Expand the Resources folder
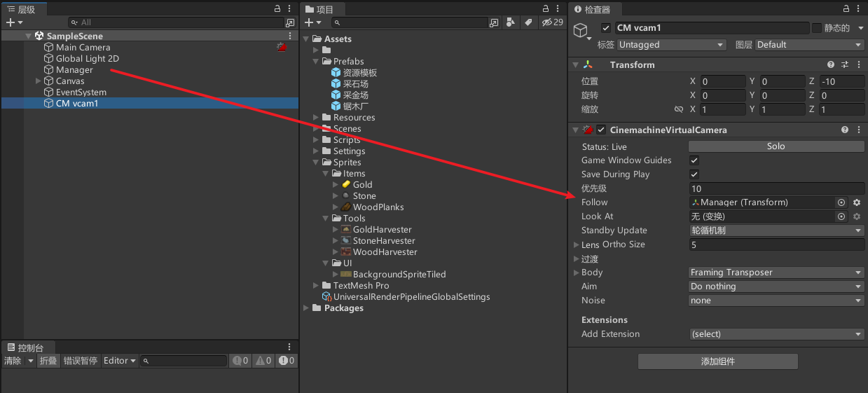Screen dimensions: 868x393 316,117
